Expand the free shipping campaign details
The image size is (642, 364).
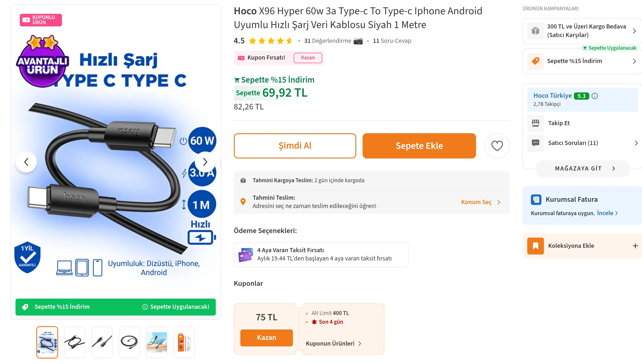tap(634, 31)
